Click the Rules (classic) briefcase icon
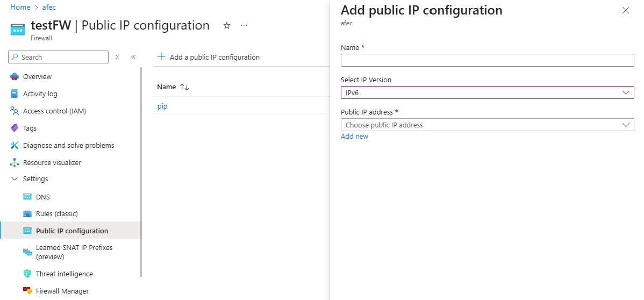644x300 pixels. pyautogui.click(x=27, y=213)
